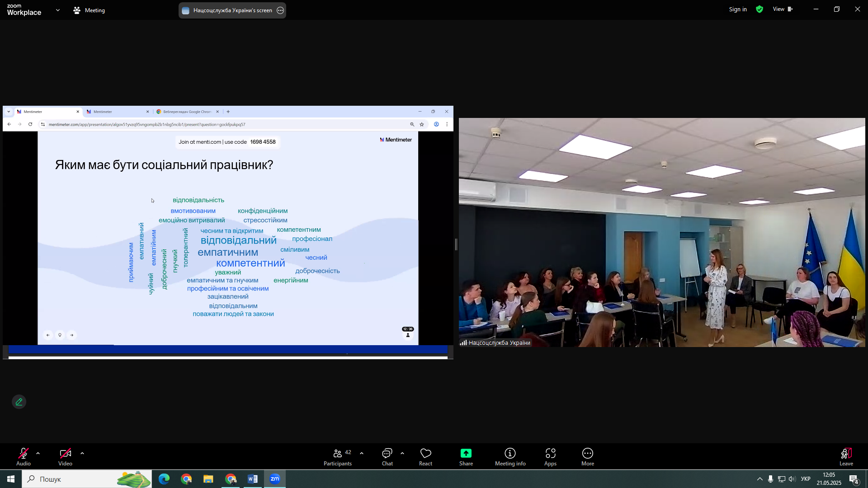The image size is (868, 488).
Task: Click the green Share screen button
Action: [x=466, y=456]
